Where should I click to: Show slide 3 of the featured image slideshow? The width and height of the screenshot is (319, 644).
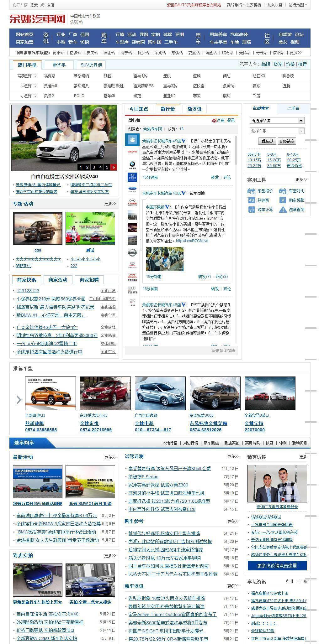point(94,167)
